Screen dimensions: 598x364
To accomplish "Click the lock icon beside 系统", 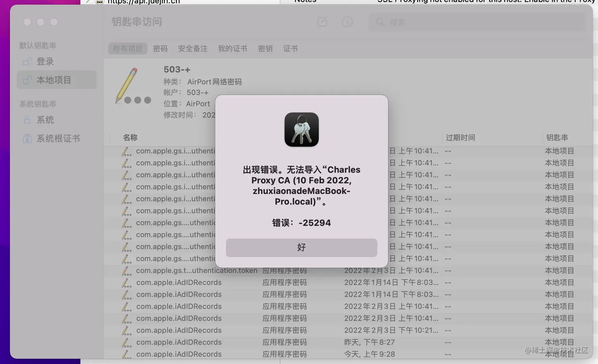I will pyautogui.click(x=27, y=120).
